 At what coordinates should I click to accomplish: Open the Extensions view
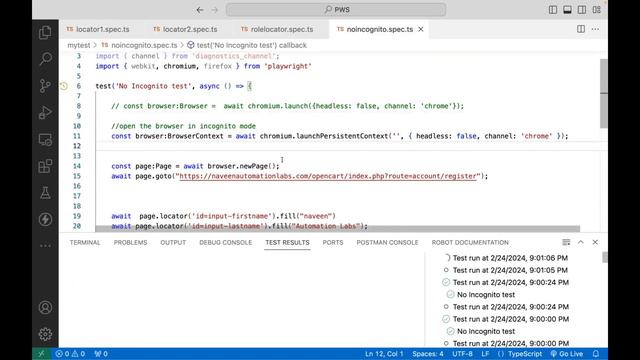pyautogui.click(x=45, y=166)
